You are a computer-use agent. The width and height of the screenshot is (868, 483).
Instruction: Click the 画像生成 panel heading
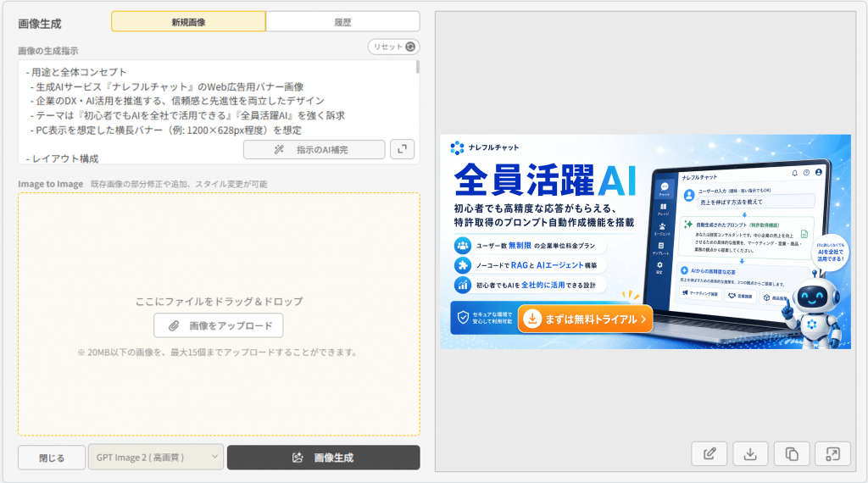click(x=40, y=24)
